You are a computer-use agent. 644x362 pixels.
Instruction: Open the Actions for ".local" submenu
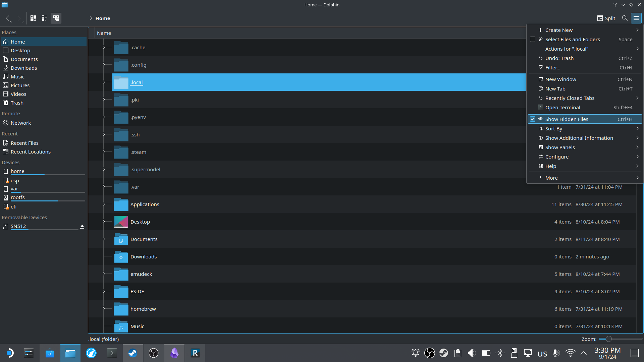(x=585, y=49)
